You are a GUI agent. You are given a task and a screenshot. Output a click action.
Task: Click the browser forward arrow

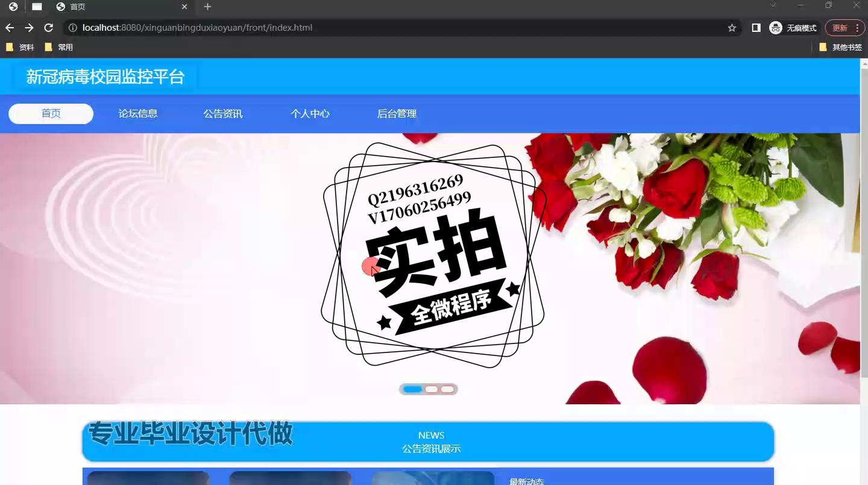[29, 28]
